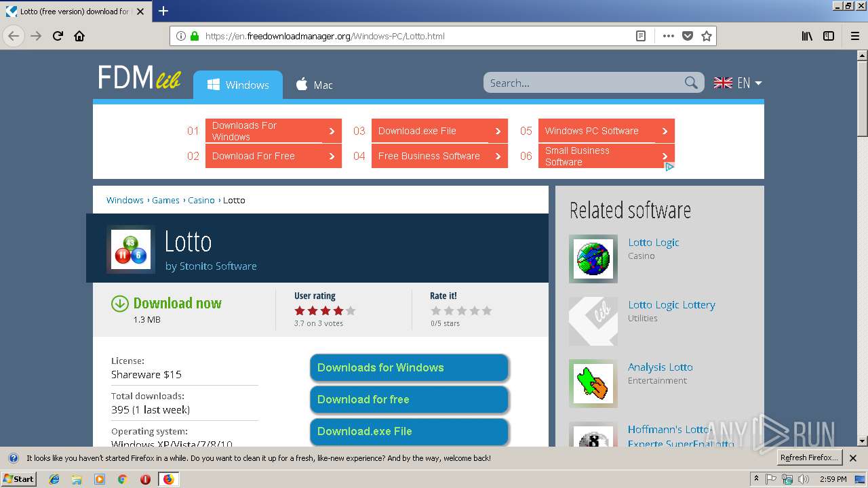Open ad link Windows PC Software
Viewport: 868px width, 488px height.
pyautogui.click(x=606, y=131)
